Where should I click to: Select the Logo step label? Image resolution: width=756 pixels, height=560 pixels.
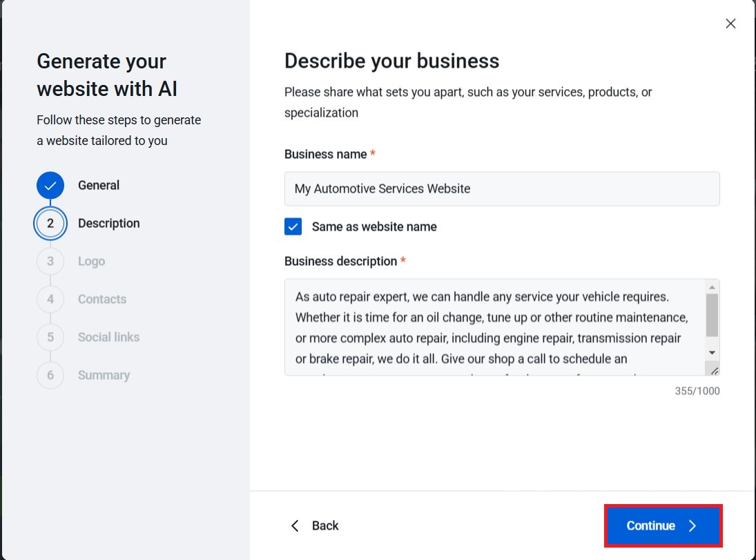(x=91, y=262)
